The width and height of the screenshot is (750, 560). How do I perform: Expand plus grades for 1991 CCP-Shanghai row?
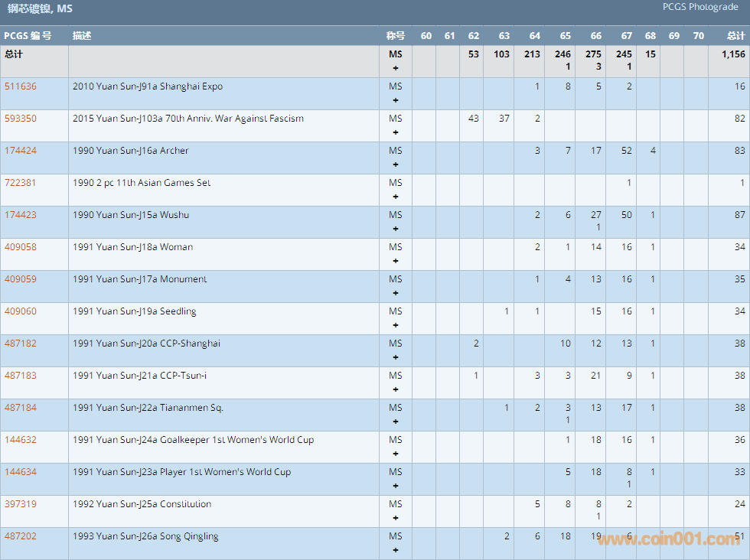tap(395, 357)
